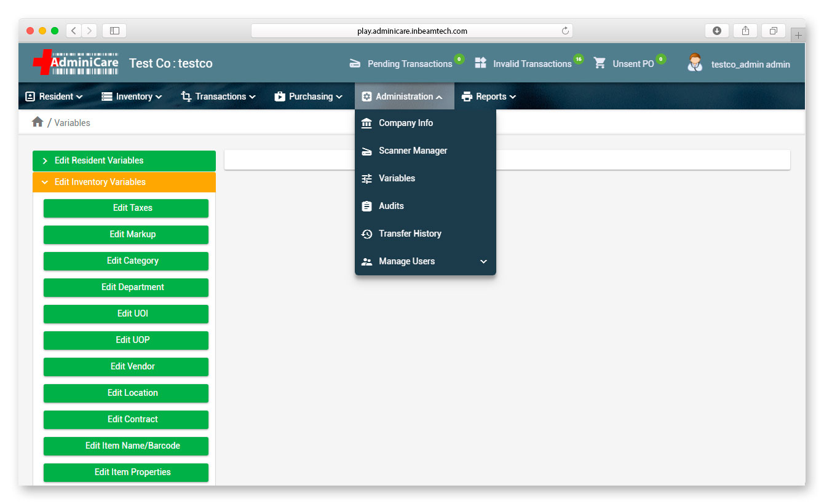Image resolution: width=824 pixels, height=504 pixels.
Task: Click the Safari address bar
Action: pyautogui.click(x=412, y=31)
